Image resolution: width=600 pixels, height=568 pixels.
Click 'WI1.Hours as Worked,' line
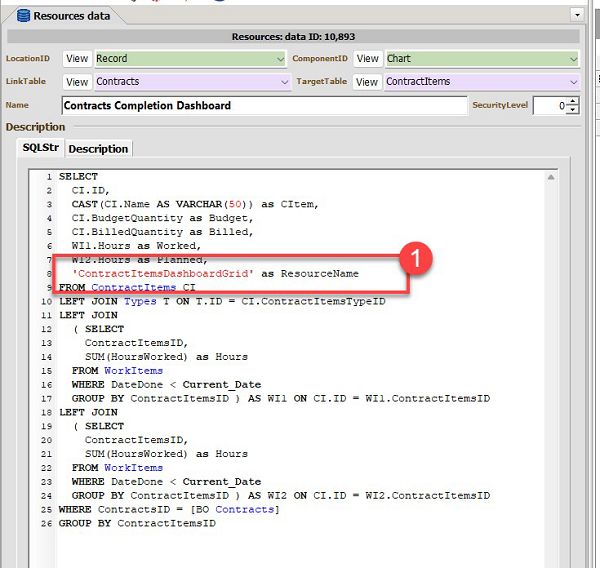(x=136, y=246)
